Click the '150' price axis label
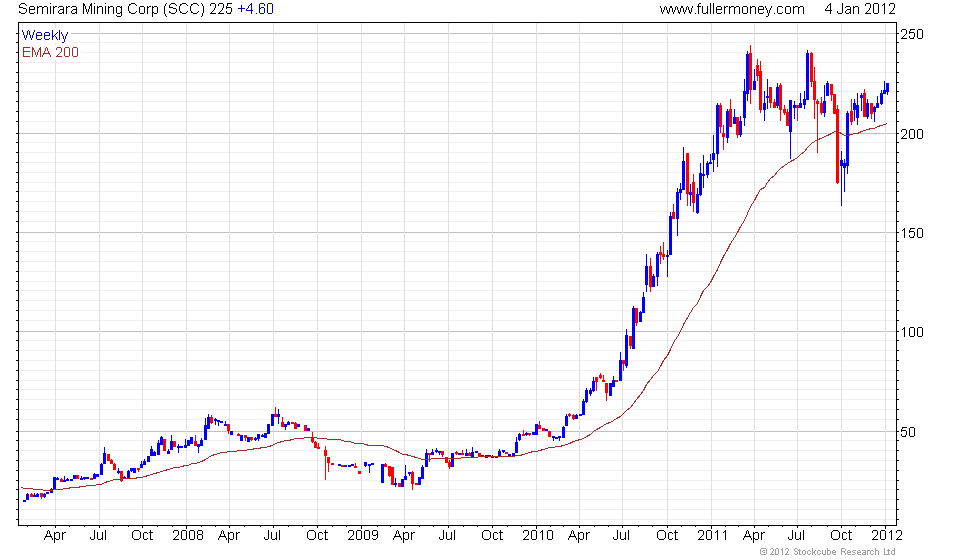 912,233
